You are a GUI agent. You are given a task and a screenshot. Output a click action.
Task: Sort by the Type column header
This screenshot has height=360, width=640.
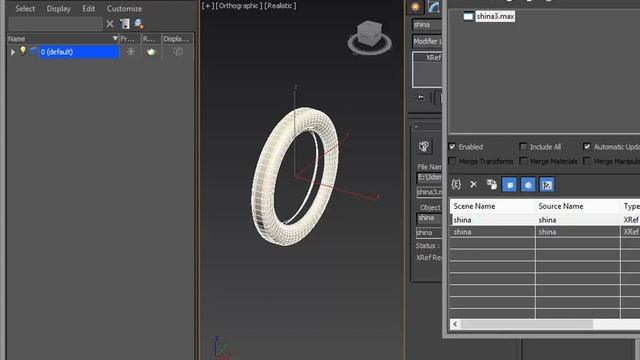631,207
